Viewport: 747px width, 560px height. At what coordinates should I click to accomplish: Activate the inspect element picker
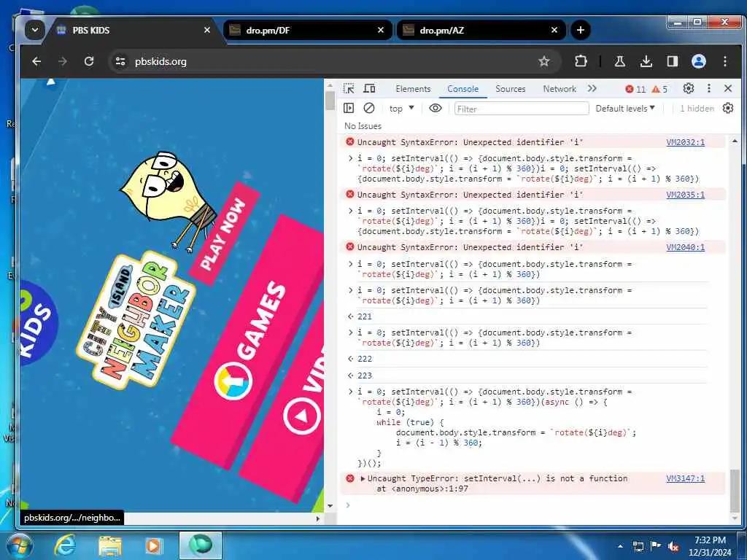pos(349,88)
